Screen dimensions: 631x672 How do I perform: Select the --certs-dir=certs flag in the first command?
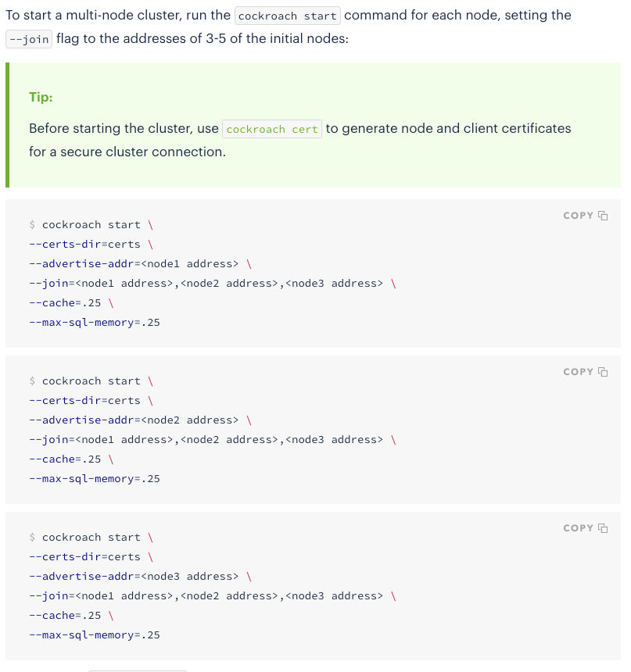[83, 244]
